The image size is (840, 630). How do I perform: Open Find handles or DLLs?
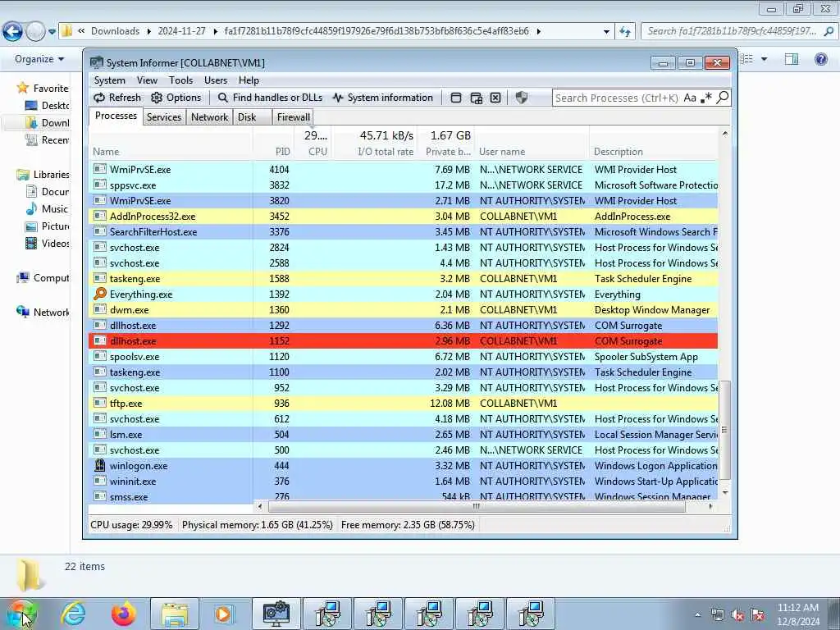(x=270, y=98)
